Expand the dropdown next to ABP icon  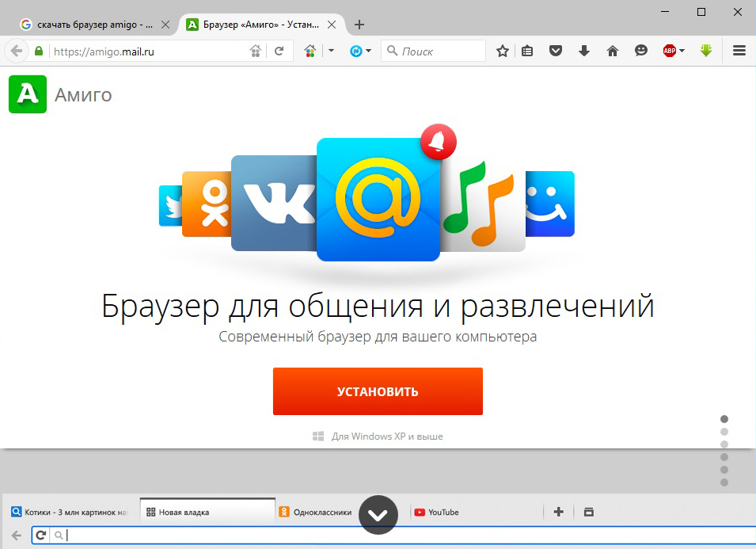pos(682,51)
